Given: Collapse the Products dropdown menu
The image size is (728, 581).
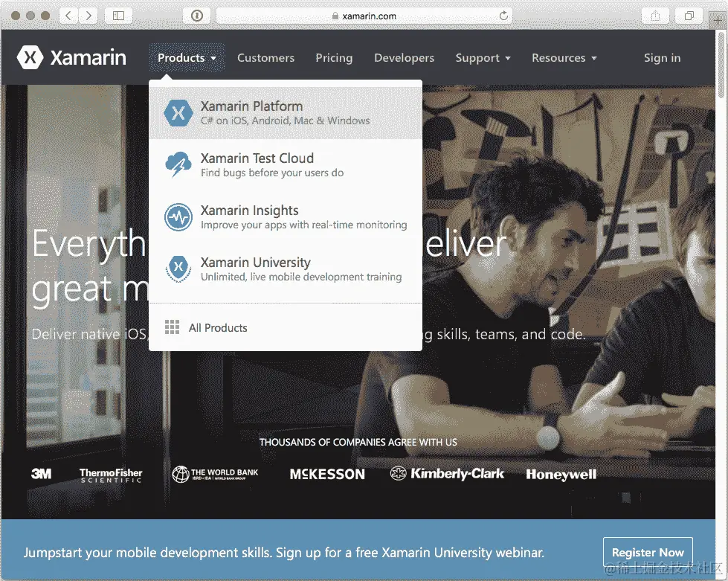Looking at the screenshot, I should tap(187, 57).
